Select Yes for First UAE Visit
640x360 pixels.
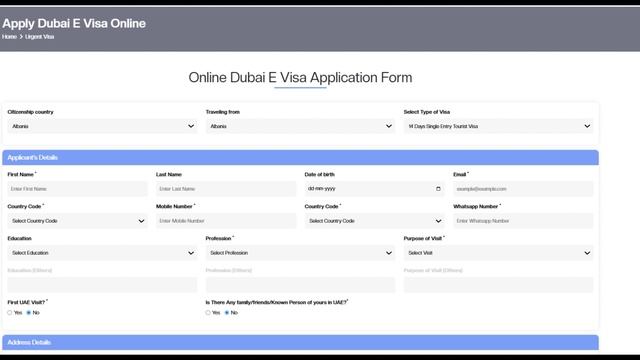(10, 313)
